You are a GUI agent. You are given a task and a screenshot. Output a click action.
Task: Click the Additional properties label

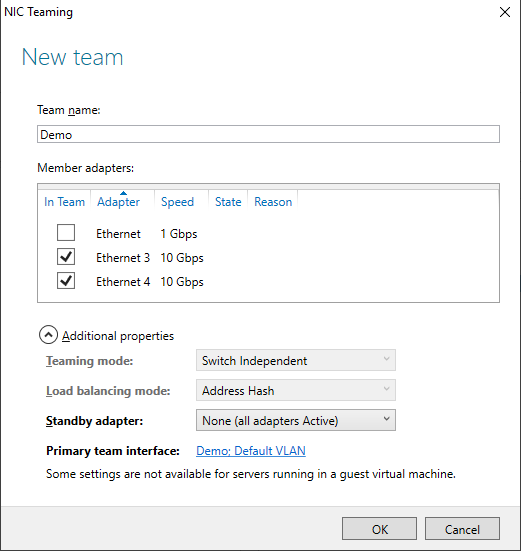[118, 336]
